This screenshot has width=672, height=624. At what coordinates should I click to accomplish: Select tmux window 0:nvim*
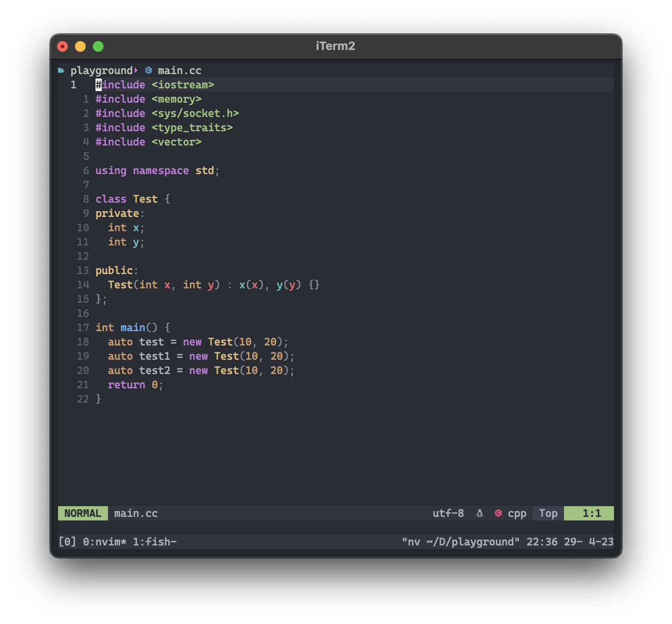105,542
